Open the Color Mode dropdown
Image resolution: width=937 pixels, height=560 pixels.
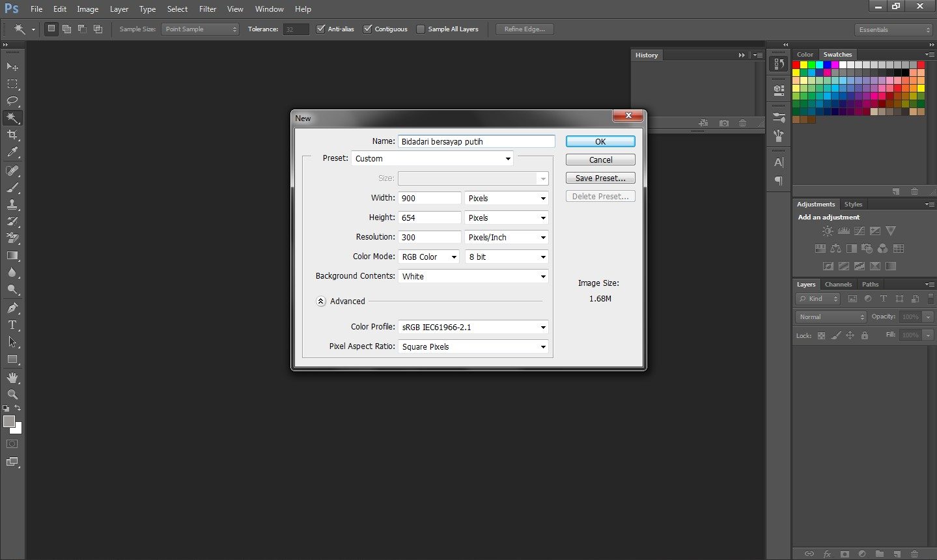(429, 257)
